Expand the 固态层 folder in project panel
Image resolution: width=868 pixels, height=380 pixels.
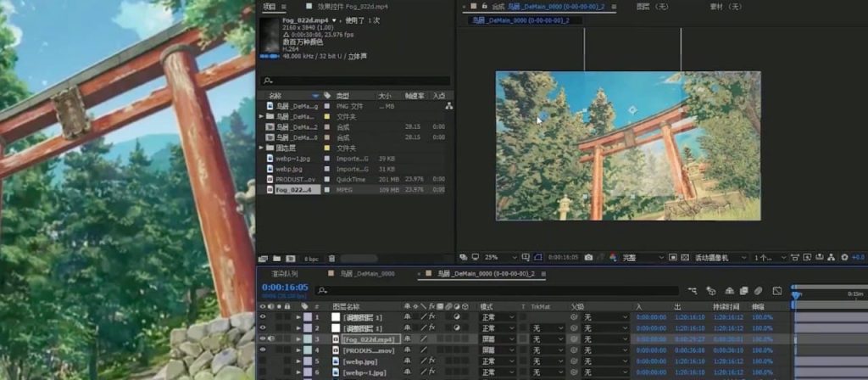pos(261,148)
